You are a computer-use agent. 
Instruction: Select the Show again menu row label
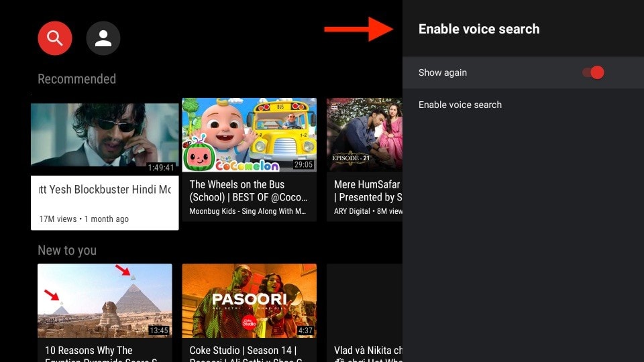pos(443,72)
